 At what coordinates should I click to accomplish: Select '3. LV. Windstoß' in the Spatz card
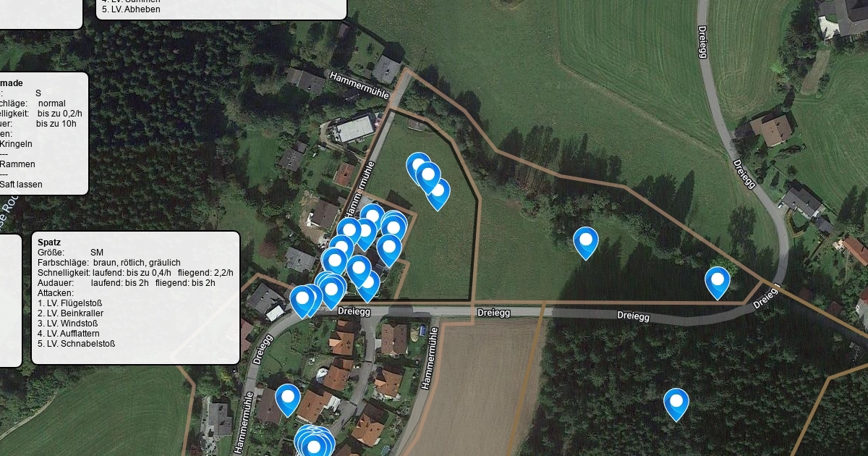click(x=67, y=324)
